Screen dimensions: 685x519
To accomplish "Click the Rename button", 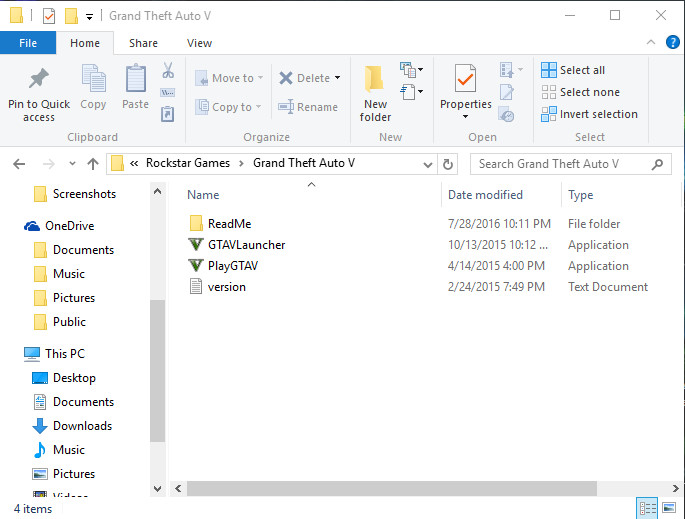I will click(x=308, y=107).
